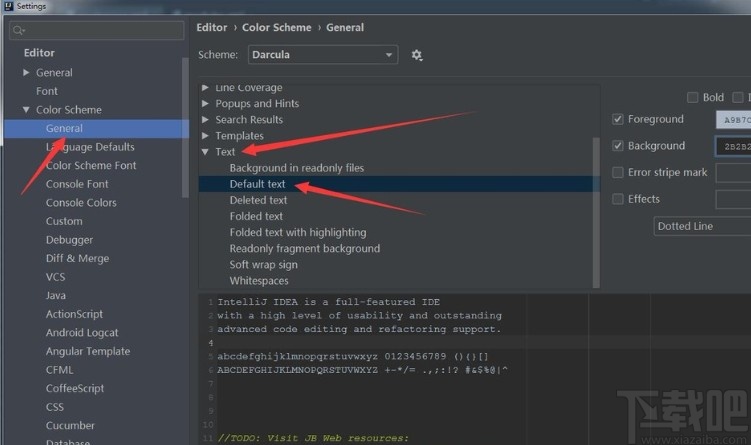751x445 pixels.
Task: Select CSS color scheme page
Action: point(55,407)
